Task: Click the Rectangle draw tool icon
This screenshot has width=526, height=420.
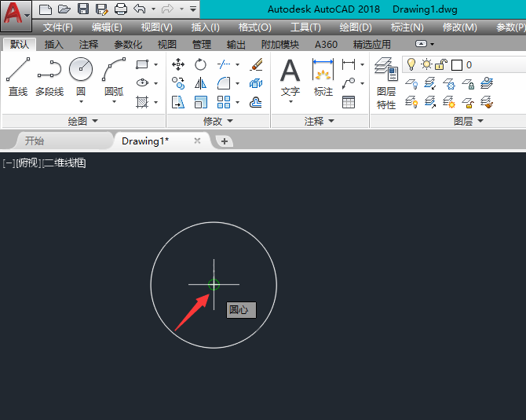Action: (x=142, y=64)
